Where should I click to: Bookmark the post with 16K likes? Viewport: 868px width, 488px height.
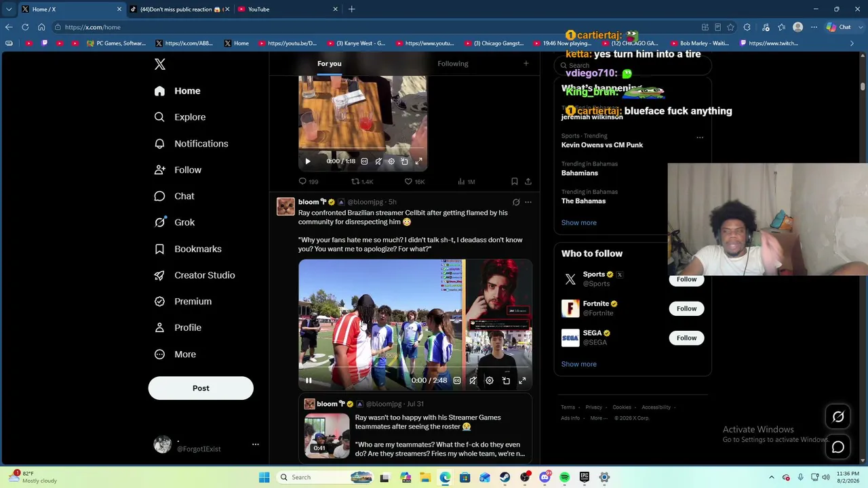click(x=515, y=182)
